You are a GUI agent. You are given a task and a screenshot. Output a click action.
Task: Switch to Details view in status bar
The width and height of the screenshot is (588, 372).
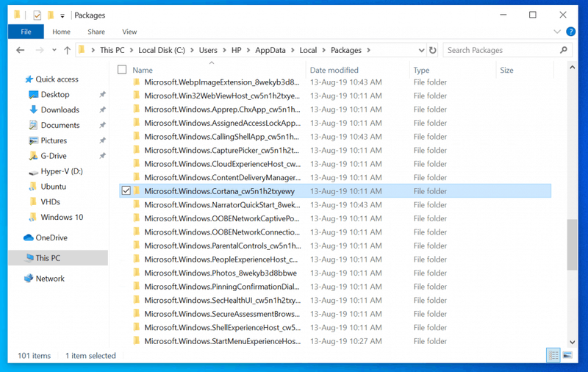click(x=553, y=355)
